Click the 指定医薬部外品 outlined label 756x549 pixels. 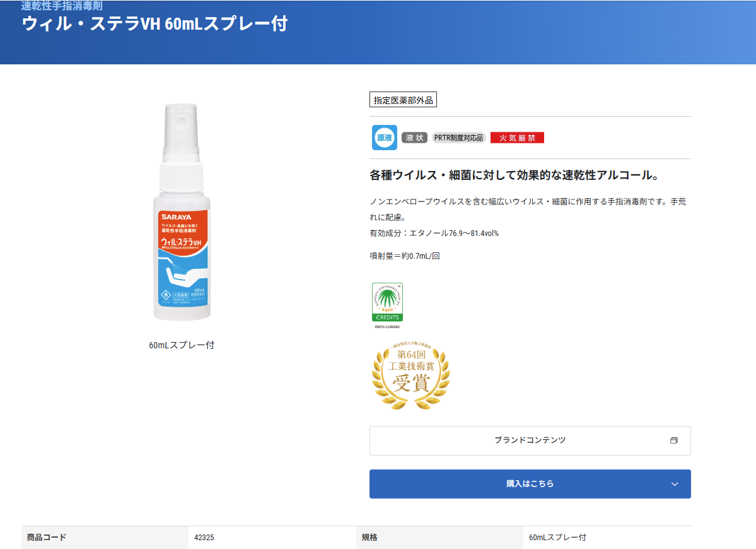(403, 100)
